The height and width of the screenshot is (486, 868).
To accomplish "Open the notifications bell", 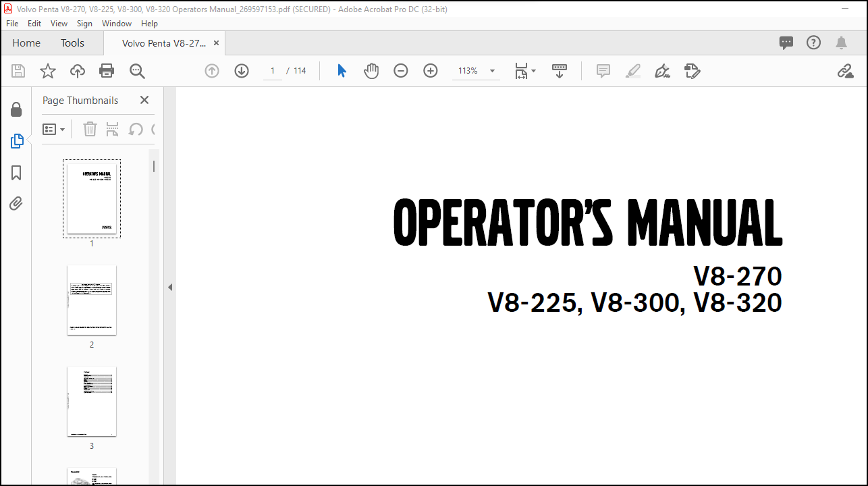I will [841, 43].
